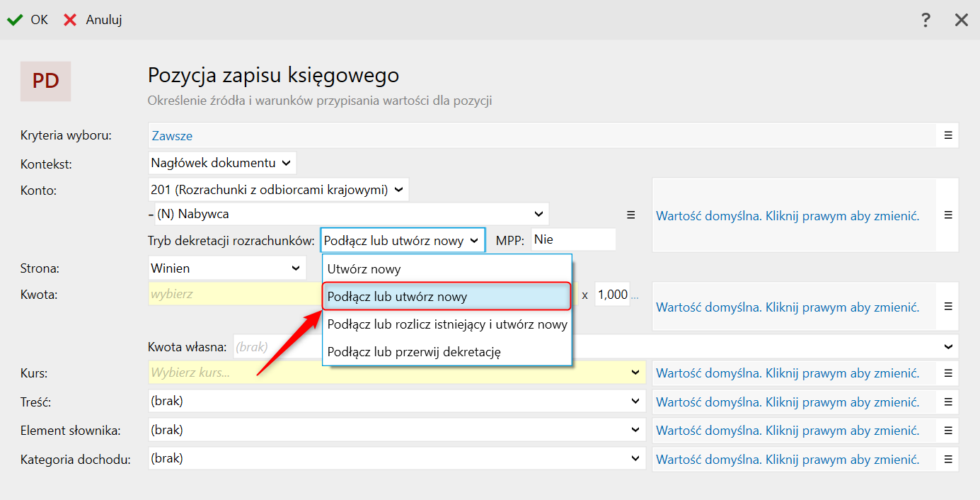Pick 'Podłącz lub rozlicz istniejący i utwórz nowy'
Image resolution: width=980 pixels, height=500 pixels.
[446, 324]
